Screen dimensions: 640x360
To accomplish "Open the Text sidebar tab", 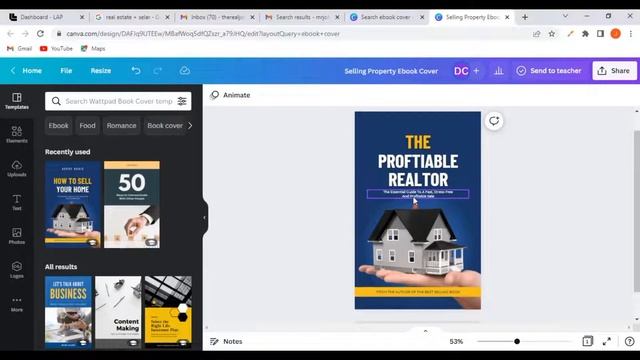I will (17, 202).
